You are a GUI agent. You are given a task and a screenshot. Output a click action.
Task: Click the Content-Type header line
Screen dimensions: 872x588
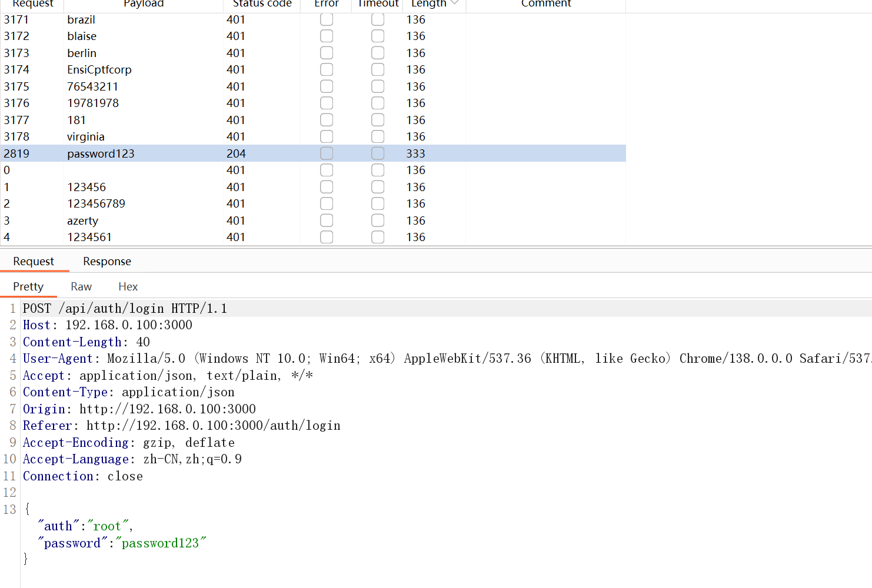pos(129,392)
